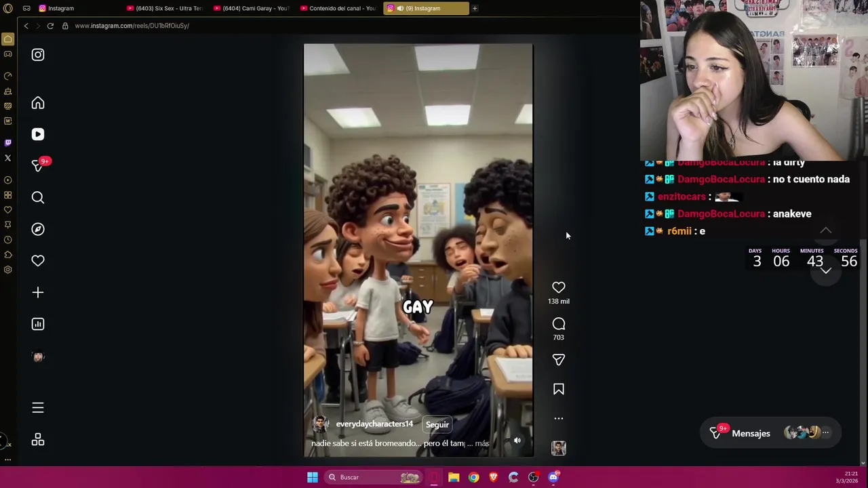
Task: Open the Meta apps grid icon
Action: (x=38, y=440)
